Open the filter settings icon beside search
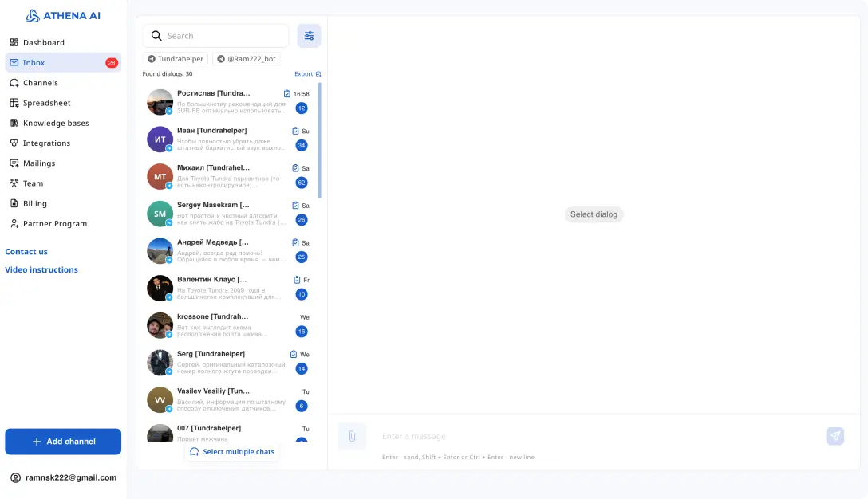The height and width of the screenshot is (499, 868). point(309,36)
